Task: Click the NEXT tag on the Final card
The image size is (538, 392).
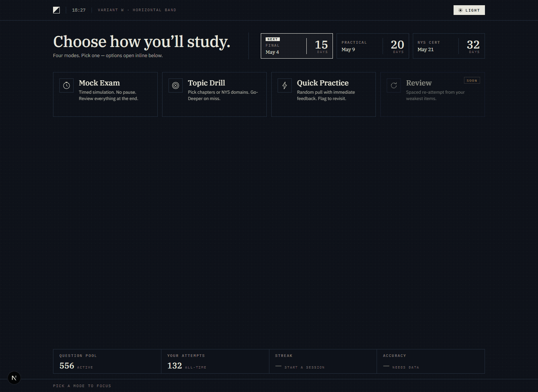Action: pos(273,39)
